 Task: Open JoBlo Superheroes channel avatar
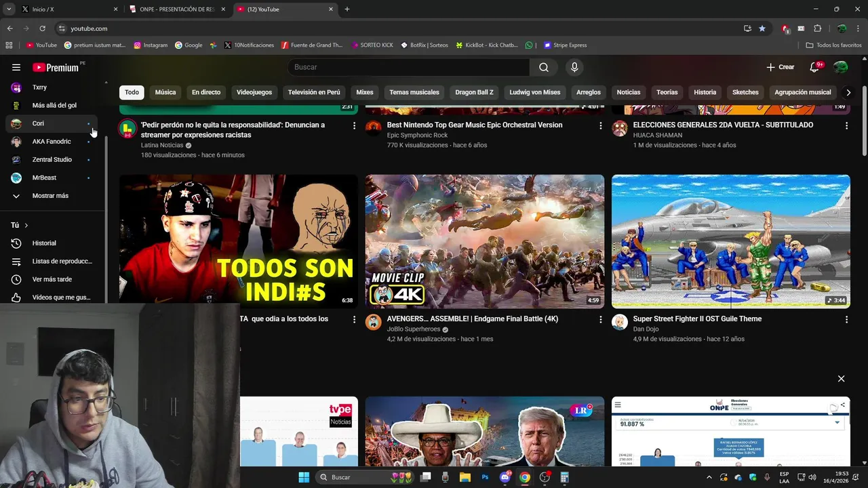[x=374, y=322]
